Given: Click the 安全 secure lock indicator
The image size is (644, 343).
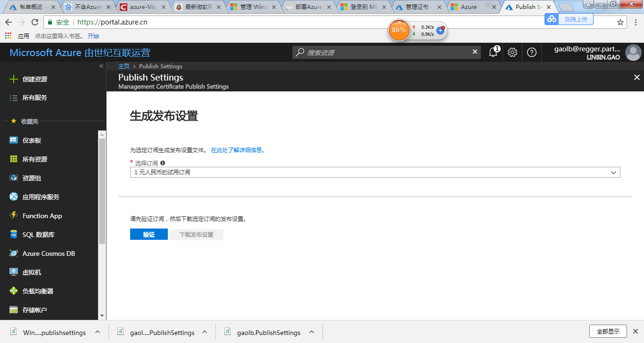Looking at the screenshot, I should pos(58,22).
